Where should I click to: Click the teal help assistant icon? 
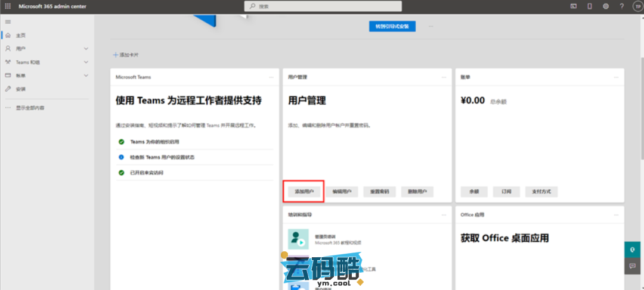(632, 250)
